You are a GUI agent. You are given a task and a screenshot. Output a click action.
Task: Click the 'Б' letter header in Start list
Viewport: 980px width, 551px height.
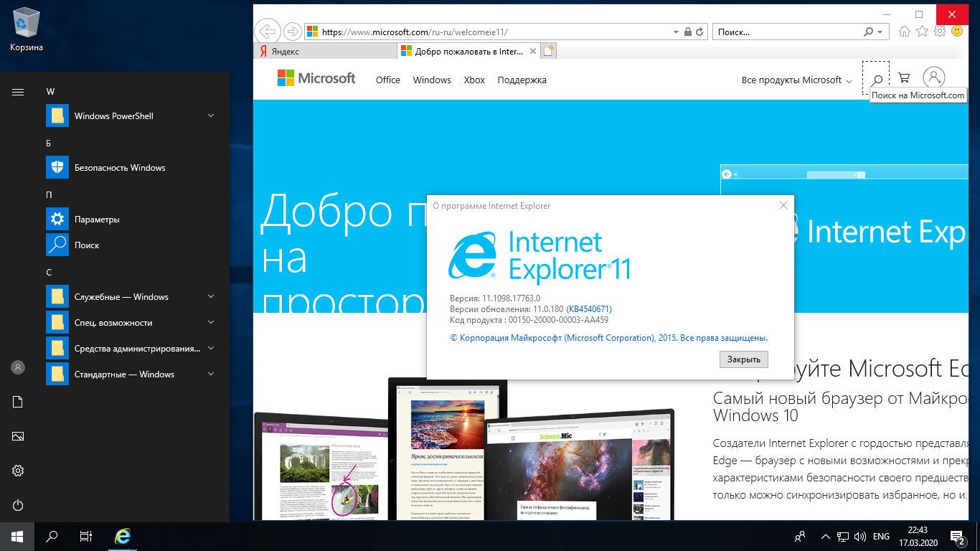click(49, 143)
